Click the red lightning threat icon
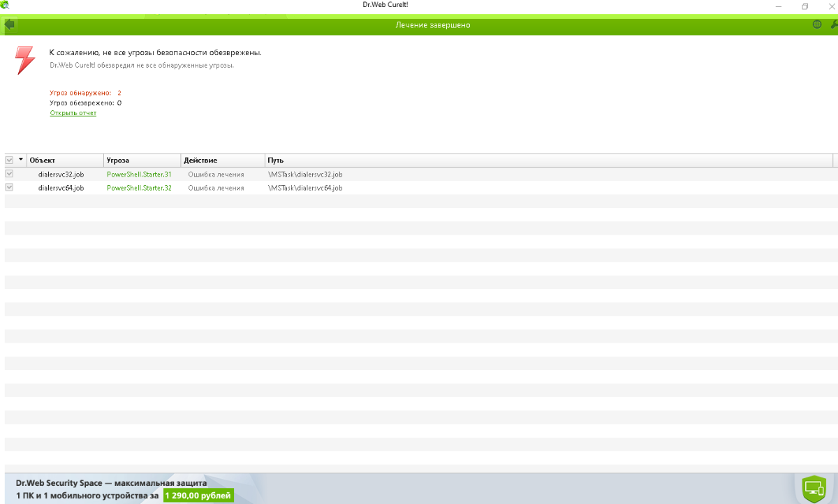The width and height of the screenshot is (838, 504). point(25,60)
